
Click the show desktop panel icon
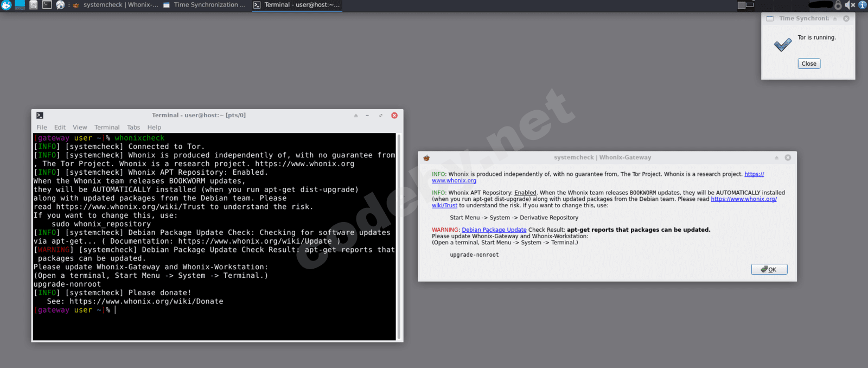[20, 5]
